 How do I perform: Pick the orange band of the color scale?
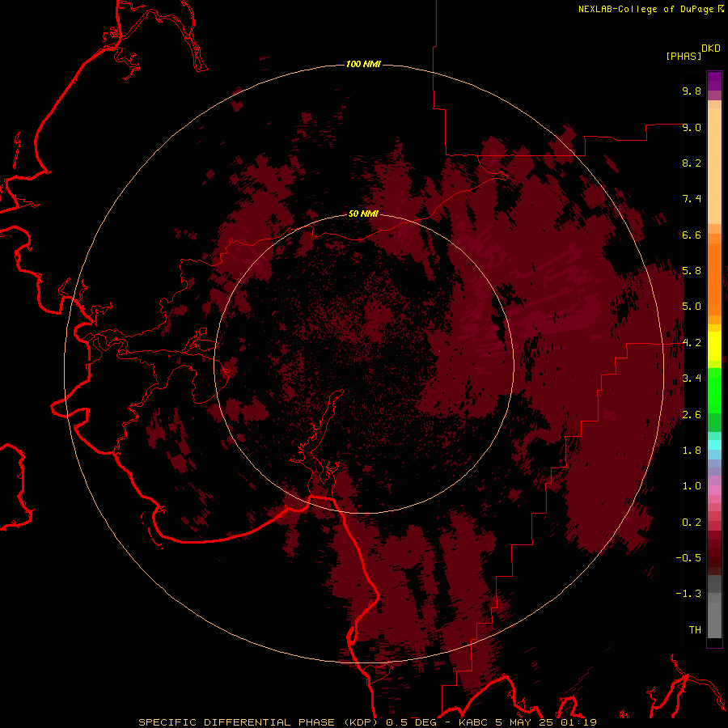coord(714,278)
